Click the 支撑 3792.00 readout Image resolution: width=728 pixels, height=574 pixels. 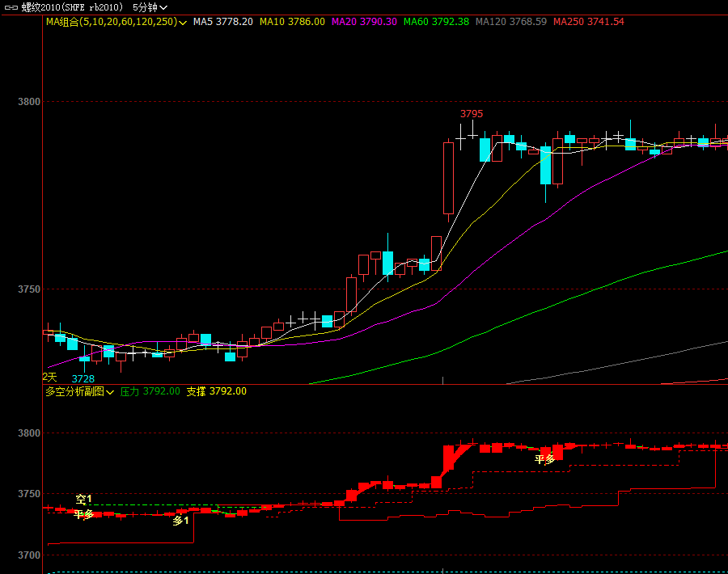coord(216,391)
